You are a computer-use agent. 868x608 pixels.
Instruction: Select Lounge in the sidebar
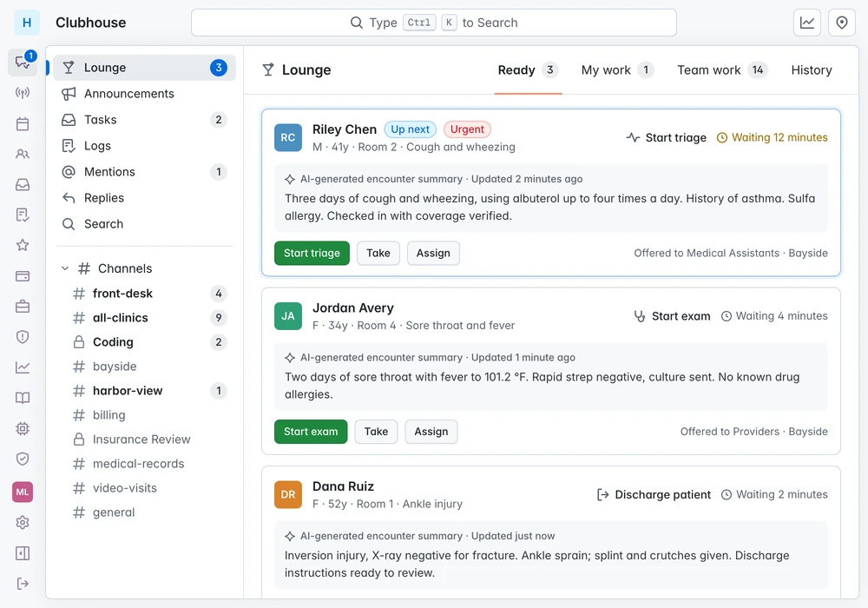[x=144, y=68]
